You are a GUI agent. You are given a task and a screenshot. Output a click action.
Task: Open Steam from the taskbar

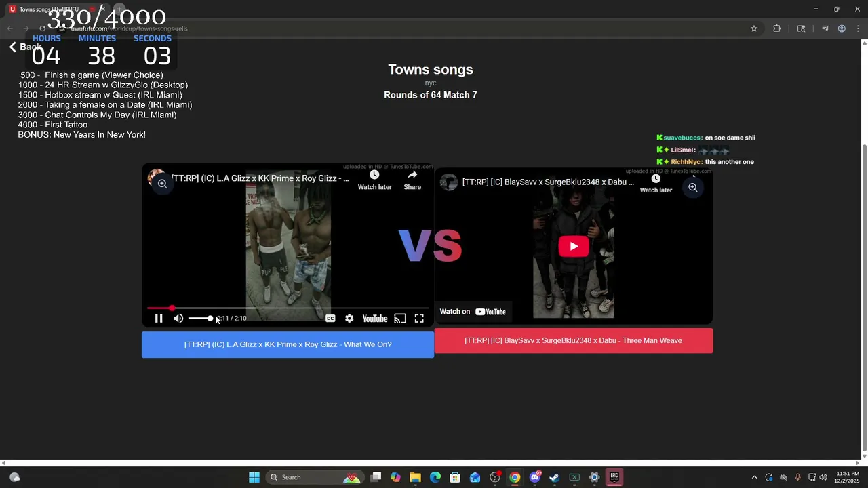click(x=554, y=477)
